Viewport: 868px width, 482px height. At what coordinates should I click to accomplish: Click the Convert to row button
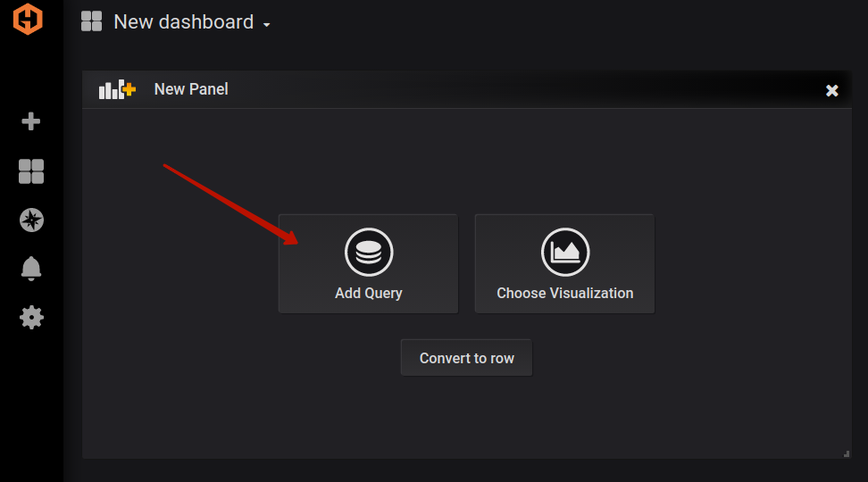(467, 358)
